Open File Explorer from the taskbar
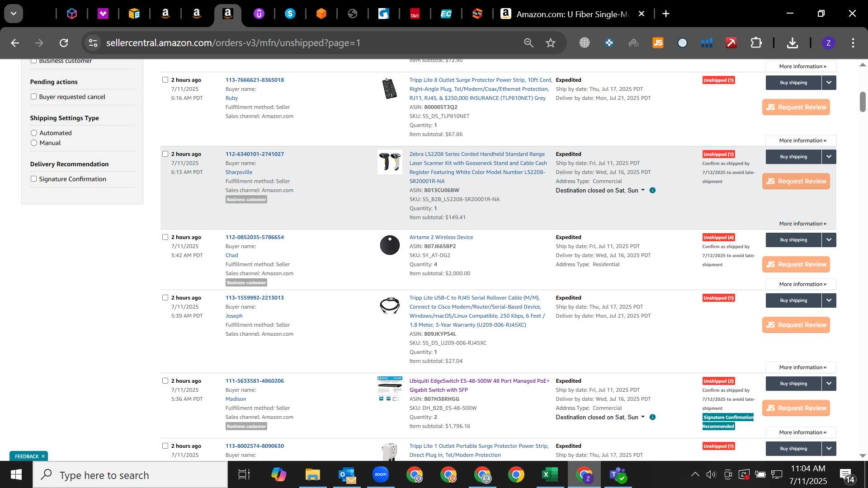This screenshot has height=488, width=868. pyautogui.click(x=312, y=474)
